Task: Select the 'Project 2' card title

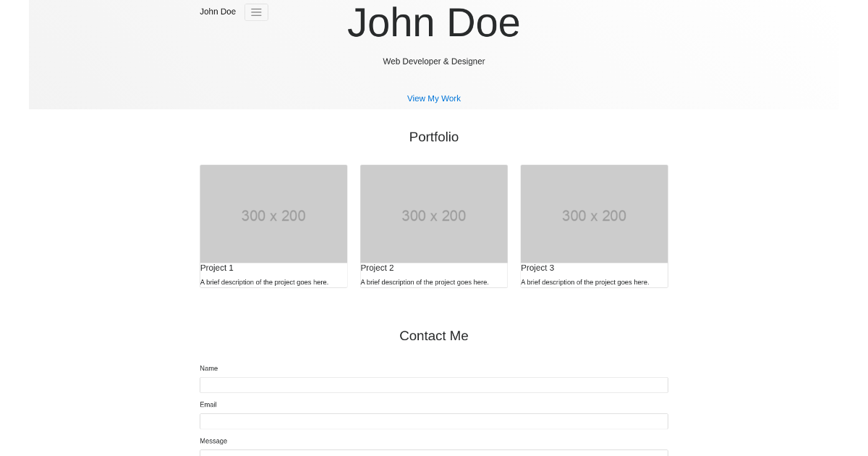Action: (x=377, y=268)
